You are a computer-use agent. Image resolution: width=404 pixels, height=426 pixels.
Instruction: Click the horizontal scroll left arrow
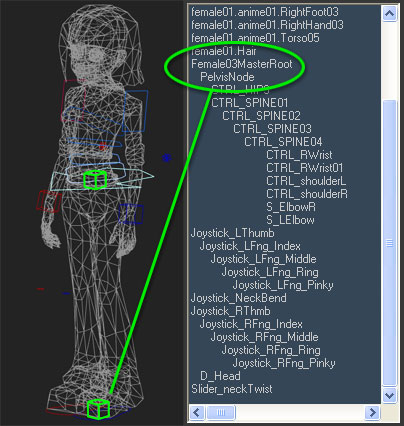coord(197,412)
